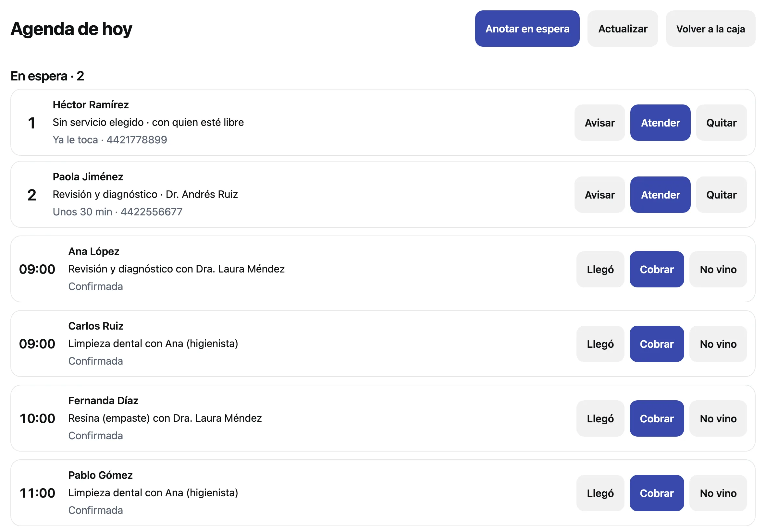
Task: Mark Carlos Ruiz as No vino
Action: [718, 344]
